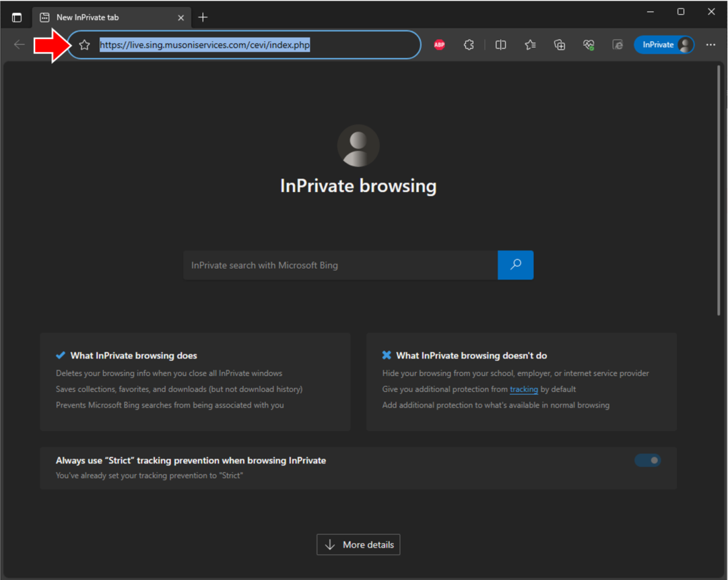Click the profile avatar image on page

click(358, 146)
